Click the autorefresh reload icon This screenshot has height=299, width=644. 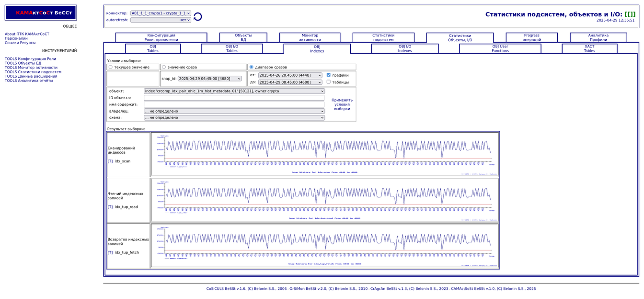197,17
